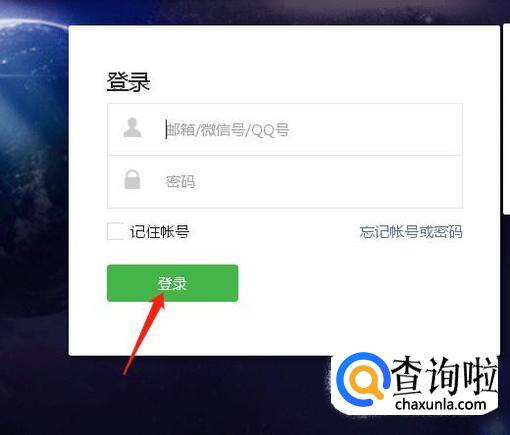Click the chaxunla.com watermark URL

tap(440, 405)
